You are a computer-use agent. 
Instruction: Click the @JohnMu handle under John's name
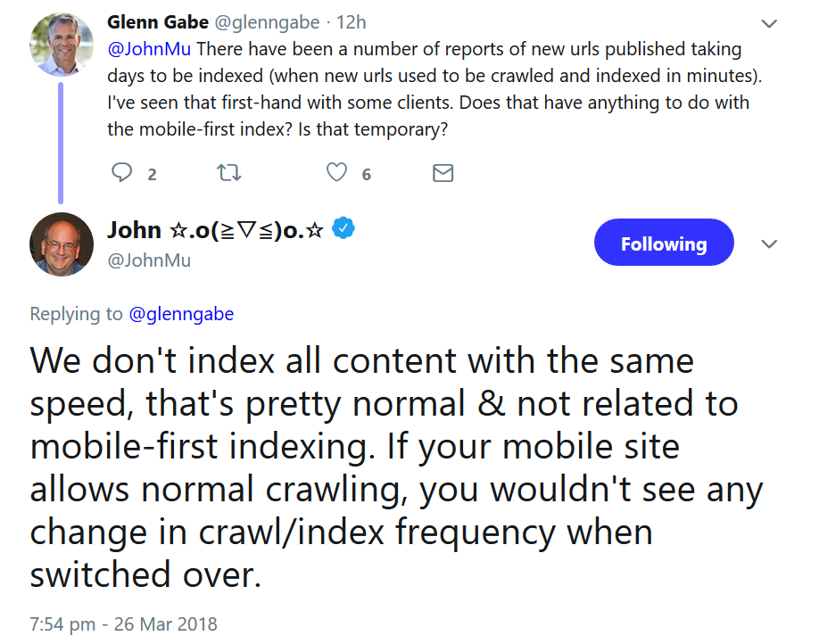click(149, 260)
